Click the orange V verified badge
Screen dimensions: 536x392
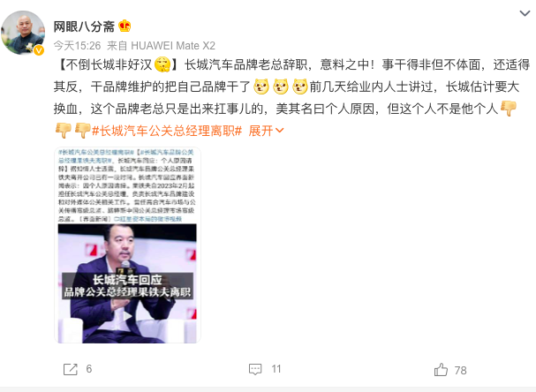[x=39, y=50]
